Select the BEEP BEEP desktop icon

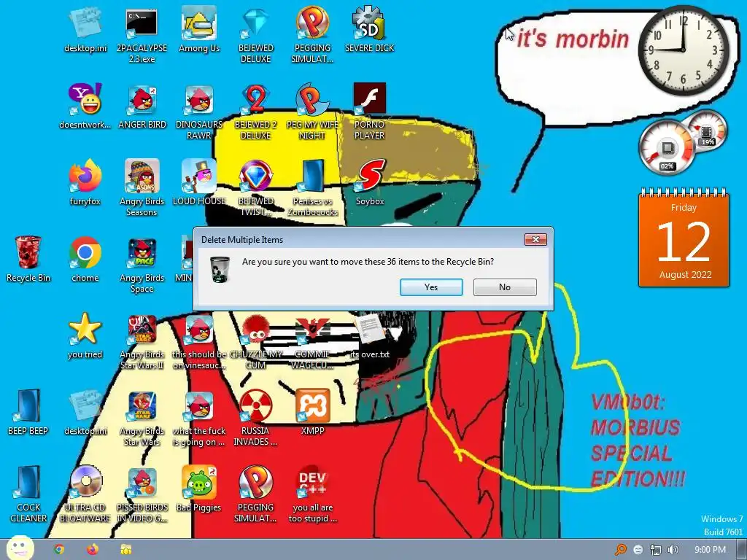point(28,412)
